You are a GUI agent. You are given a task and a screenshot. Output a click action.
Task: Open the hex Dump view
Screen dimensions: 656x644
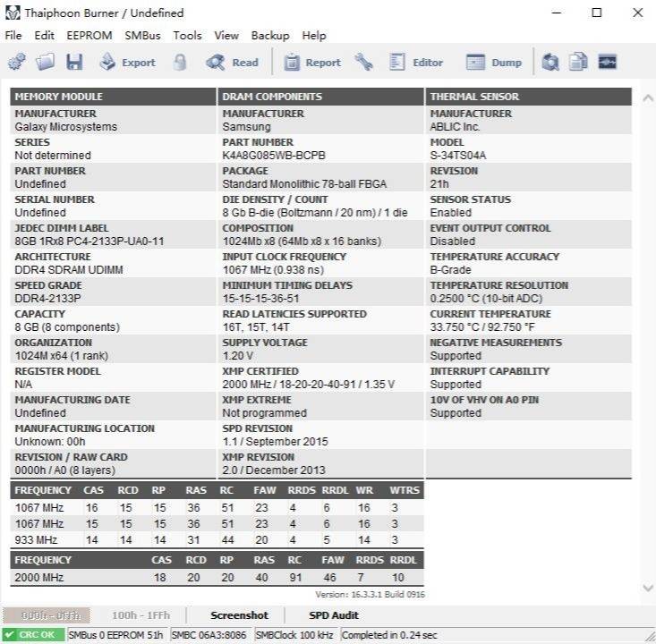point(494,63)
